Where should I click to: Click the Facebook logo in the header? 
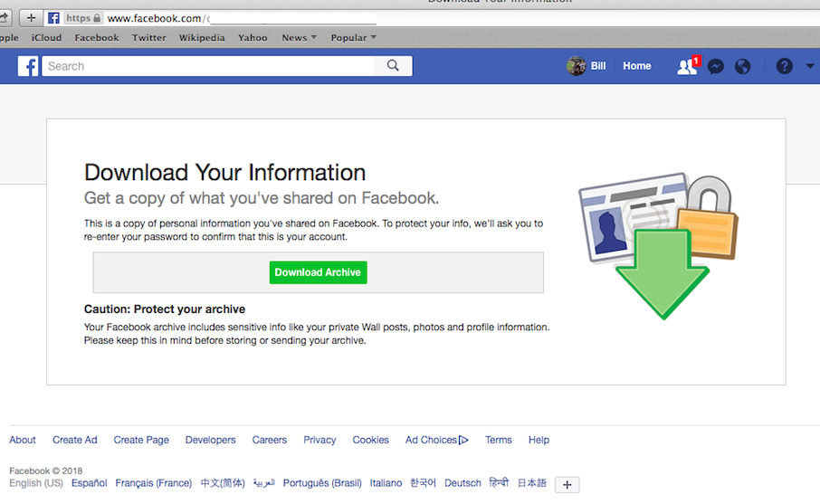tap(28, 66)
